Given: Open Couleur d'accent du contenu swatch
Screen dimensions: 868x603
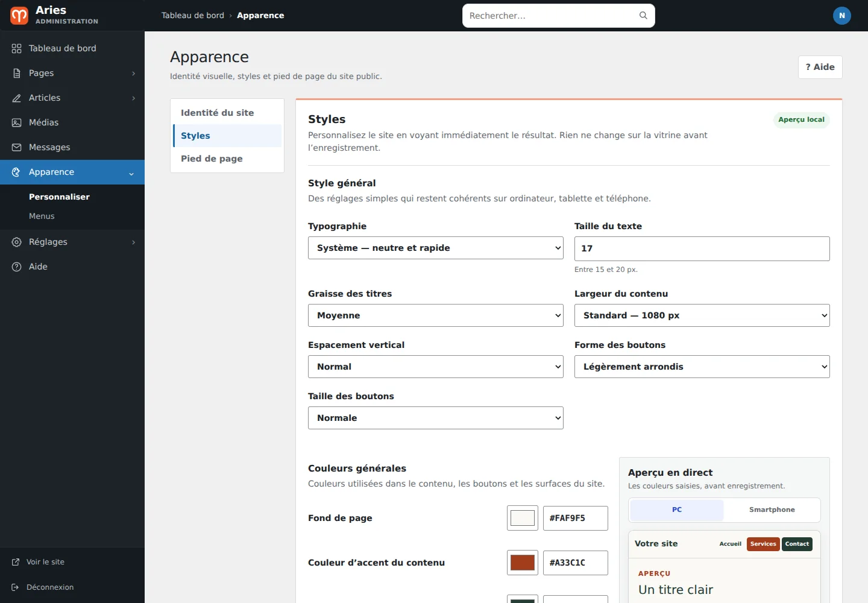Looking at the screenshot, I should pyautogui.click(x=523, y=563).
